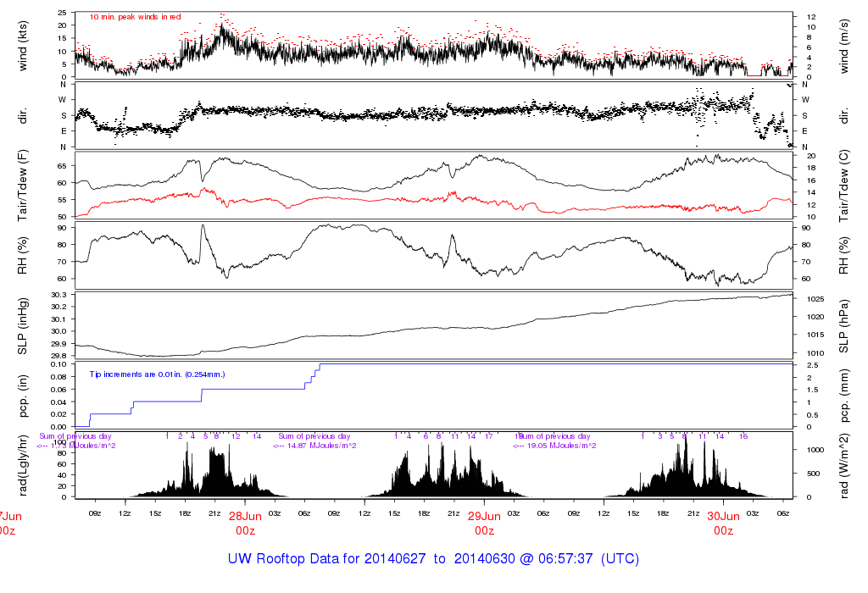This screenshot has height=593, width=868.
Task: Click the 'pcp. (mm)' axis label
Action: (x=843, y=396)
